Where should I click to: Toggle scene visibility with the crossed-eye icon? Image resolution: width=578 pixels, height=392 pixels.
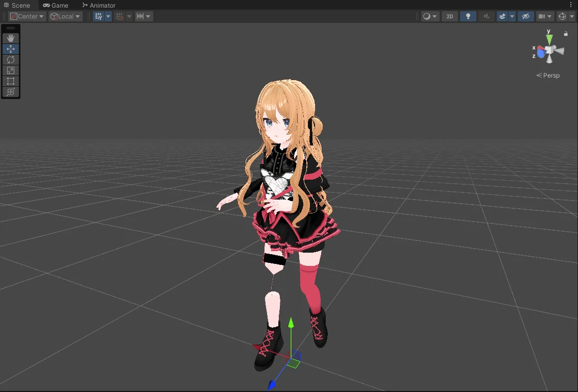(x=525, y=16)
